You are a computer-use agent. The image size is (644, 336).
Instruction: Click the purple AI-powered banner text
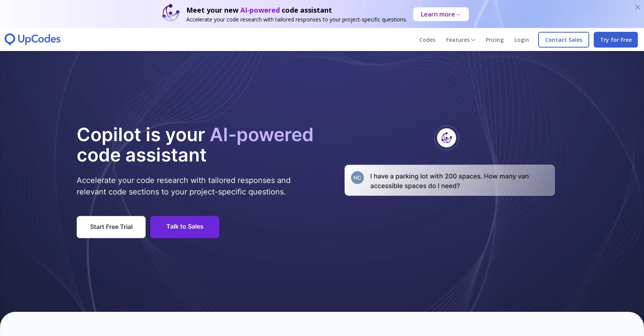click(260, 10)
